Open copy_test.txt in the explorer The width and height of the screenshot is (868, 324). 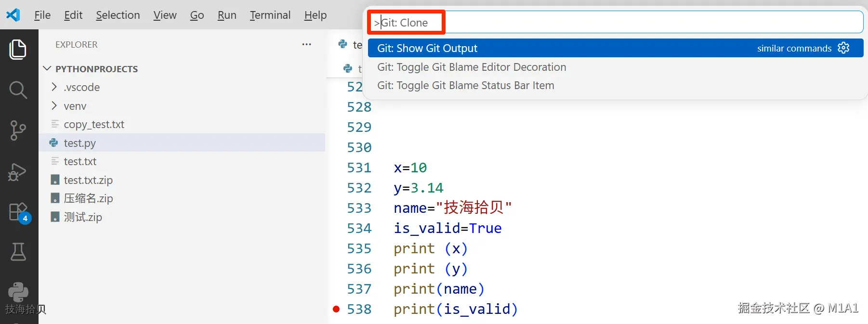[94, 124]
